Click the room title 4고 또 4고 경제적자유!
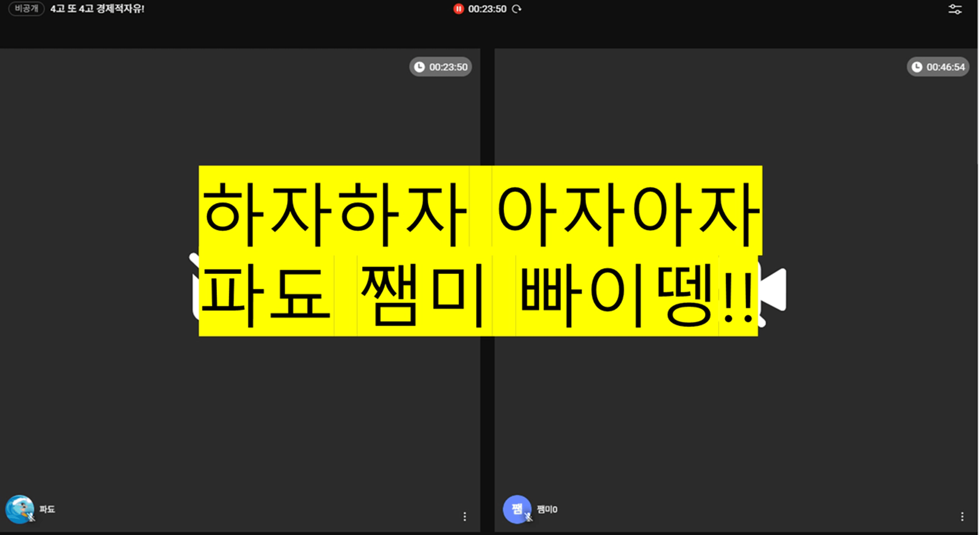Screen dimensions: 980x535 click(x=97, y=9)
